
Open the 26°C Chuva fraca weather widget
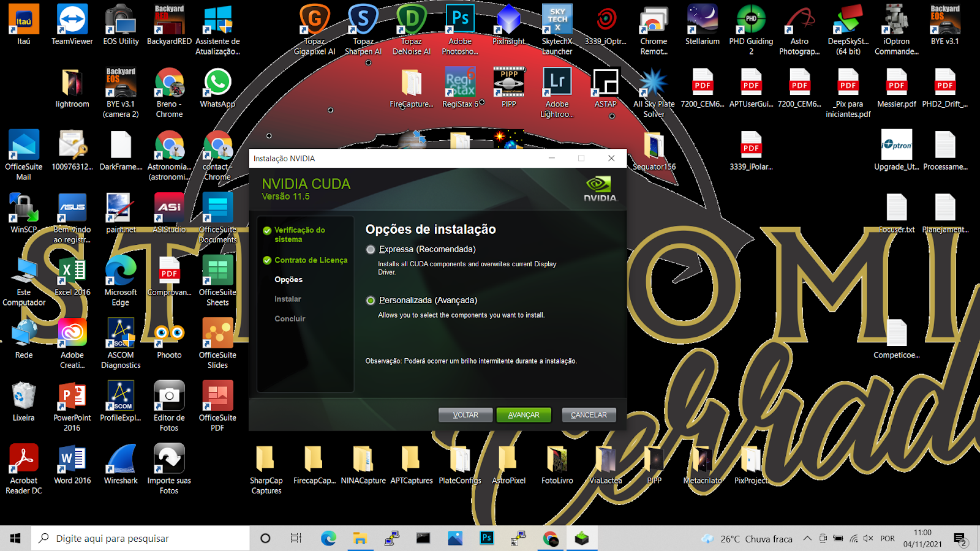[747, 539]
